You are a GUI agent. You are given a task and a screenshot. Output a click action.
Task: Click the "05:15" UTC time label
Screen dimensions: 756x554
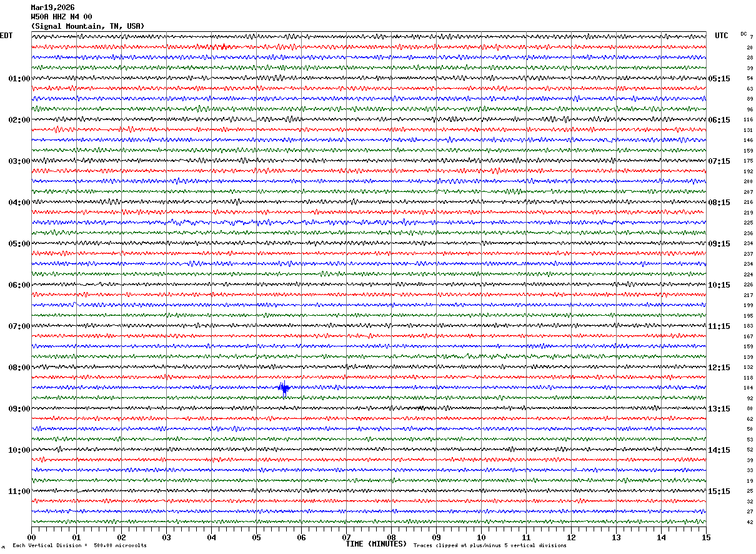click(719, 79)
